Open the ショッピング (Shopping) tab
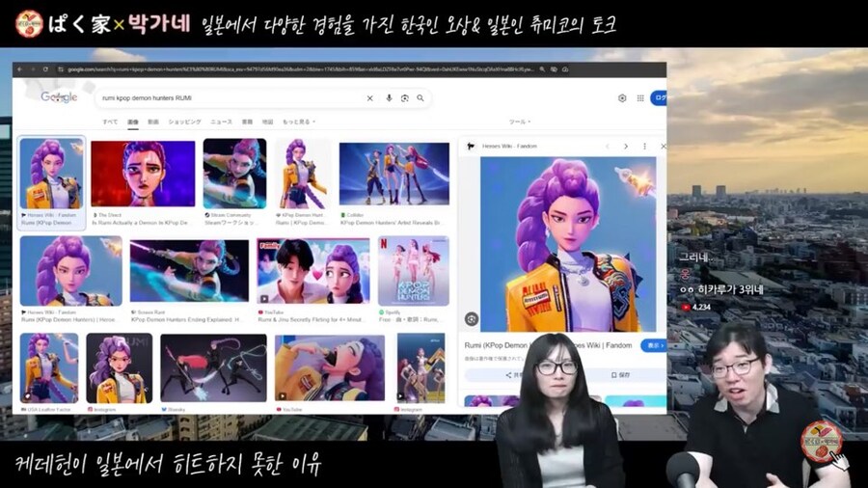 185,122
